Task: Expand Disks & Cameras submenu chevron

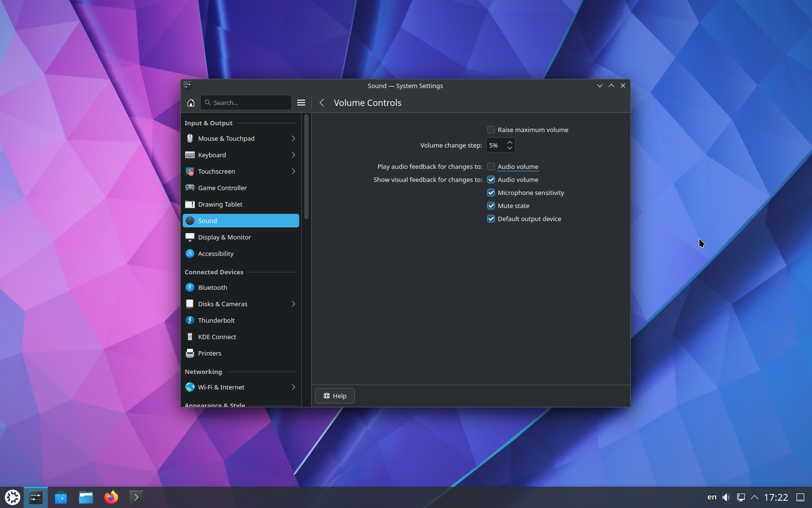Action: (x=293, y=304)
